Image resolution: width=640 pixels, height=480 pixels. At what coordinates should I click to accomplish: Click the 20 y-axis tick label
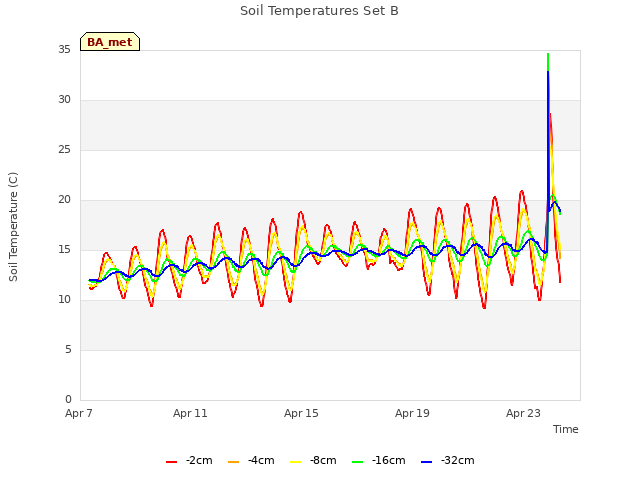(64, 200)
